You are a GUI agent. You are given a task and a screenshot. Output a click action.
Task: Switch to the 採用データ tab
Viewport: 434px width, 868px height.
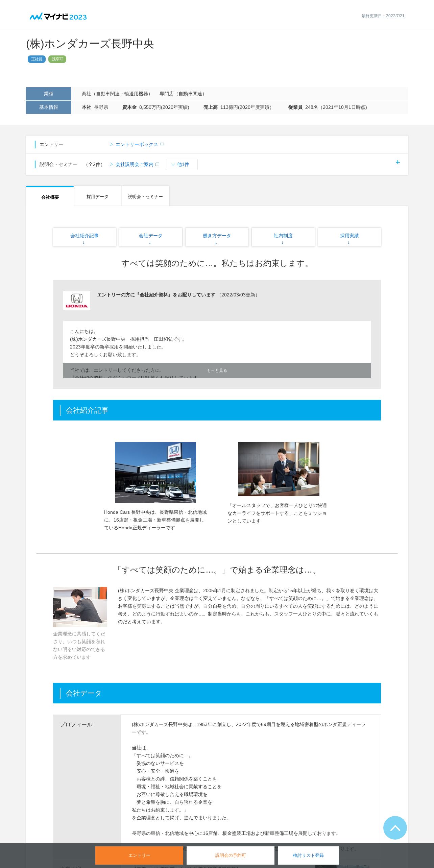coord(97,196)
